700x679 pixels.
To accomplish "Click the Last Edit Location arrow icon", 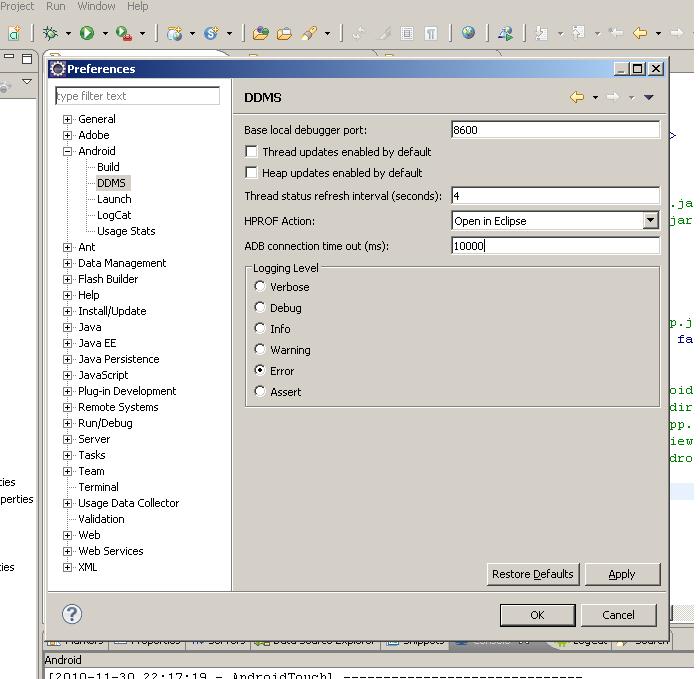I will coord(616,33).
